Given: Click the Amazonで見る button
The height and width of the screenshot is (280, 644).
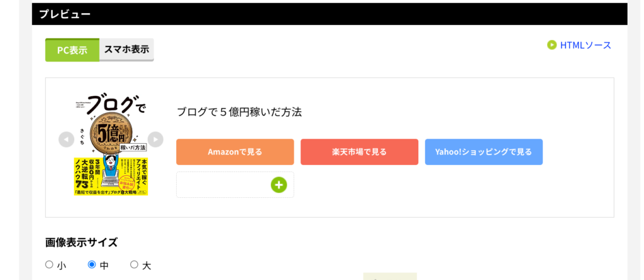Looking at the screenshot, I should pos(235,152).
